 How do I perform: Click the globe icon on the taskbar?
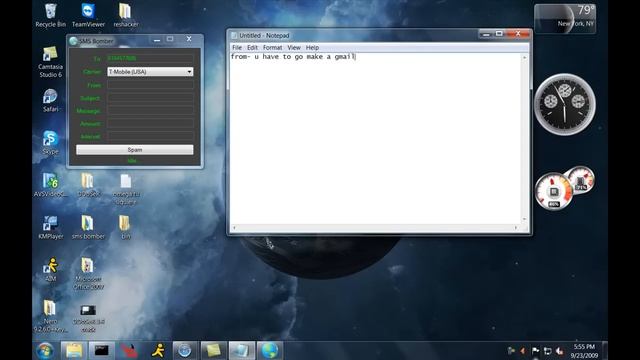(x=269, y=351)
